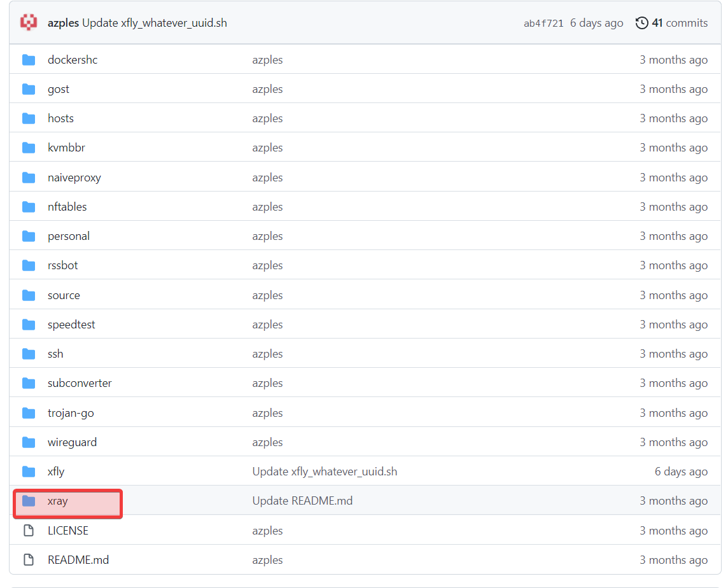Click the dockershc folder icon
Viewport: 728px width, 588px height.
pyautogui.click(x=29, y=60)
